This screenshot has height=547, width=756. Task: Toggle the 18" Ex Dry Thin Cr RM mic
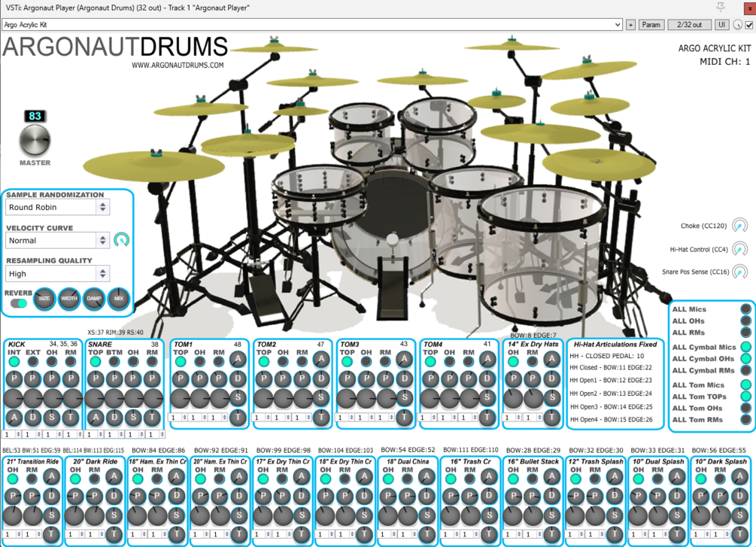pos(345,479)
